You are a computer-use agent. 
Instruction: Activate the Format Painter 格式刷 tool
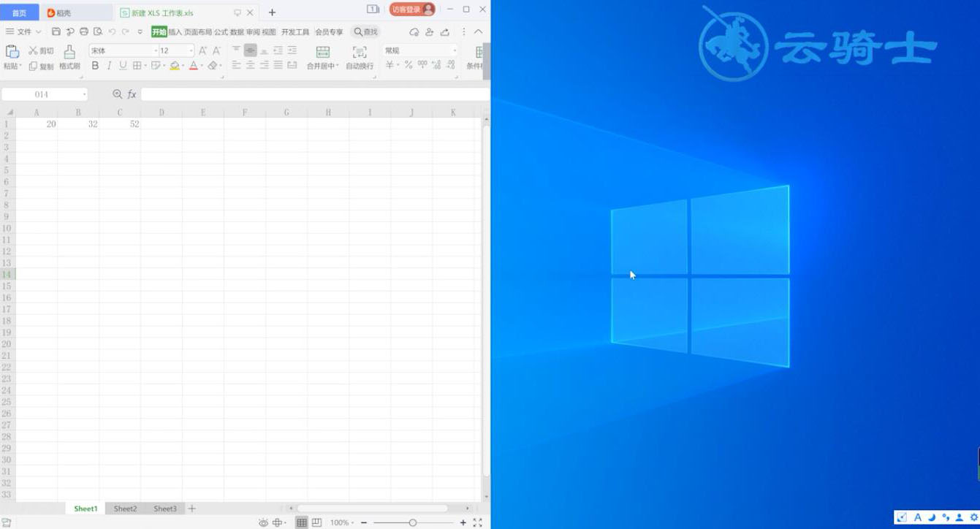tap(69, 58)
